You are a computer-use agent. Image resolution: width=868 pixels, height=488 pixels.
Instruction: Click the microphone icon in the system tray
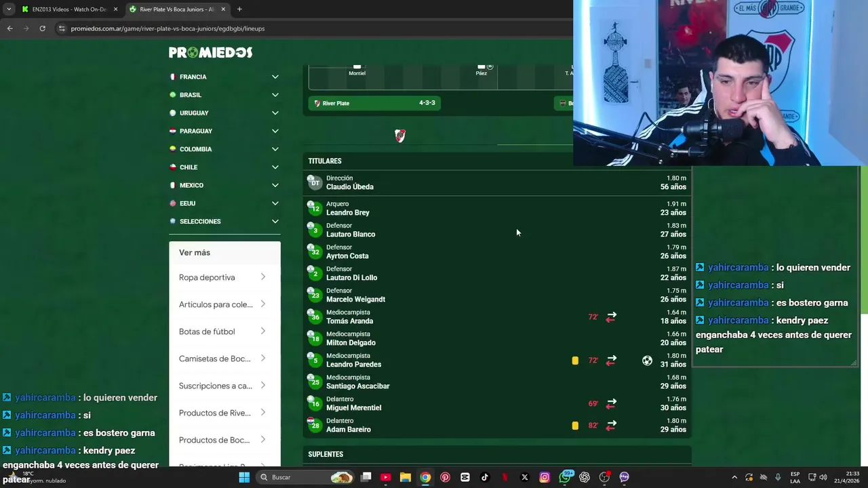778,477
